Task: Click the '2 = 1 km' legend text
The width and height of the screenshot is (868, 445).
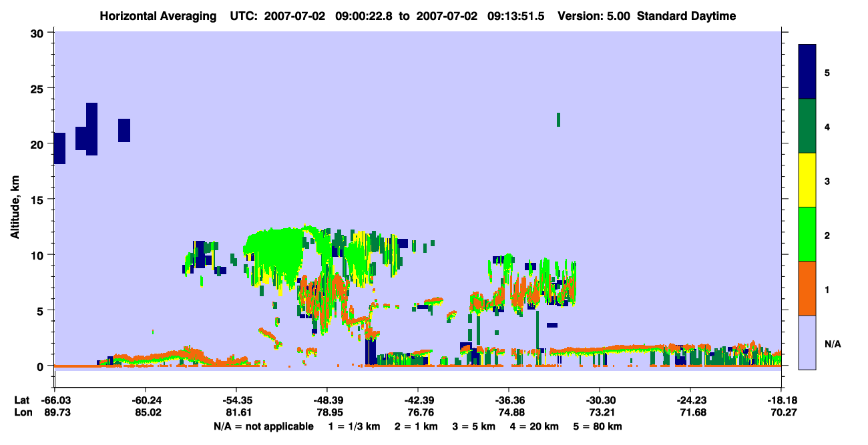Action: pyautogui.click(x=416, y=426)
